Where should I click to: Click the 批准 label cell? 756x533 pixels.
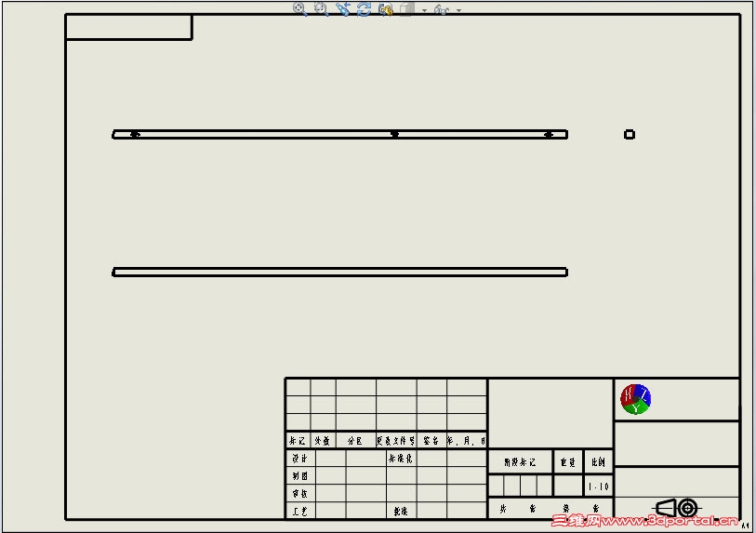(x=401, y=512)
